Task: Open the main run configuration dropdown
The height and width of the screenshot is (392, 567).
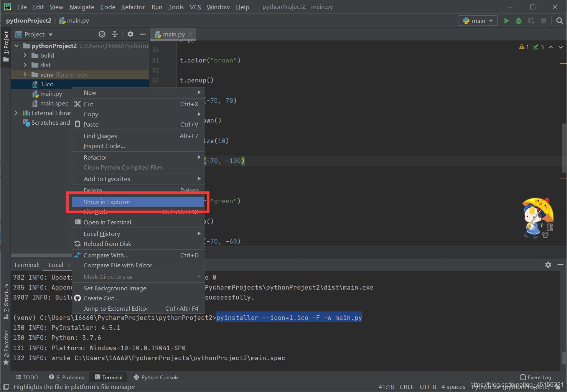Action: click(x=478, y=21)
